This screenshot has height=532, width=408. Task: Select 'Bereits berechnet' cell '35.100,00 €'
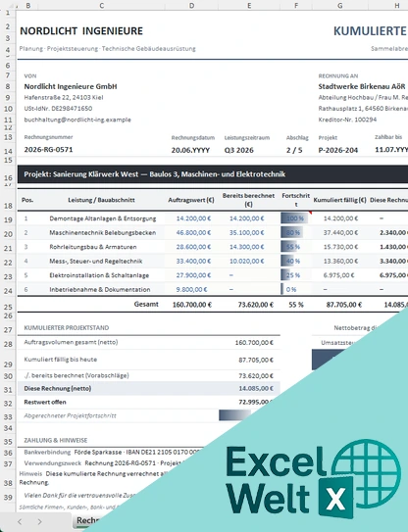246,233
